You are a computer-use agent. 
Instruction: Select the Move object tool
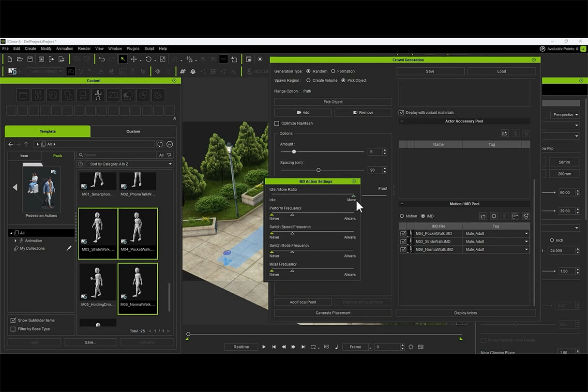pos(134,59)
